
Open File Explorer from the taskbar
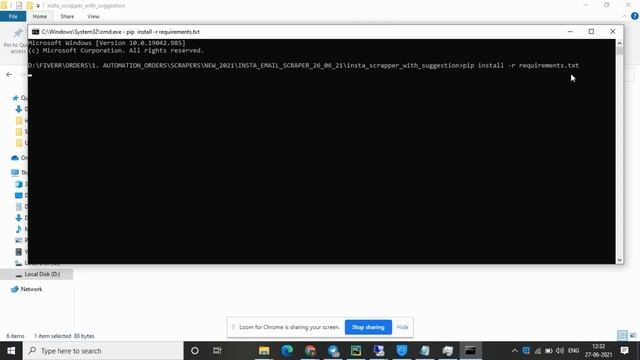tap(264, 351)
